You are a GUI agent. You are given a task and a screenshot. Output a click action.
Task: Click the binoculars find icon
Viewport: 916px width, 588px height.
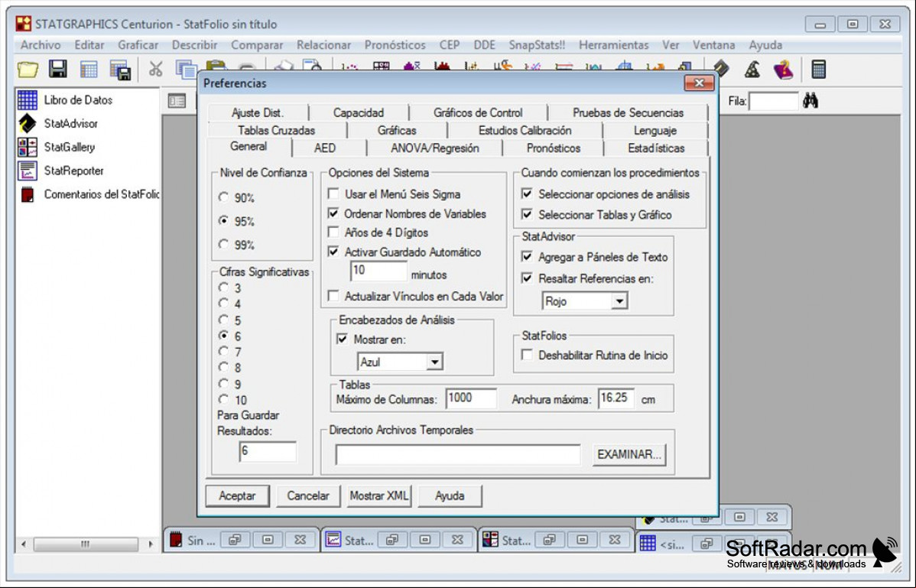click(x=810, y=100)
